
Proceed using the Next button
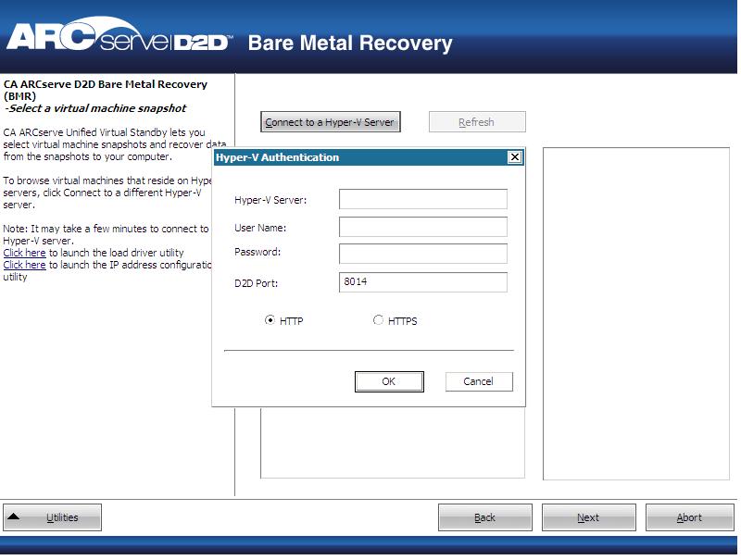588,516
